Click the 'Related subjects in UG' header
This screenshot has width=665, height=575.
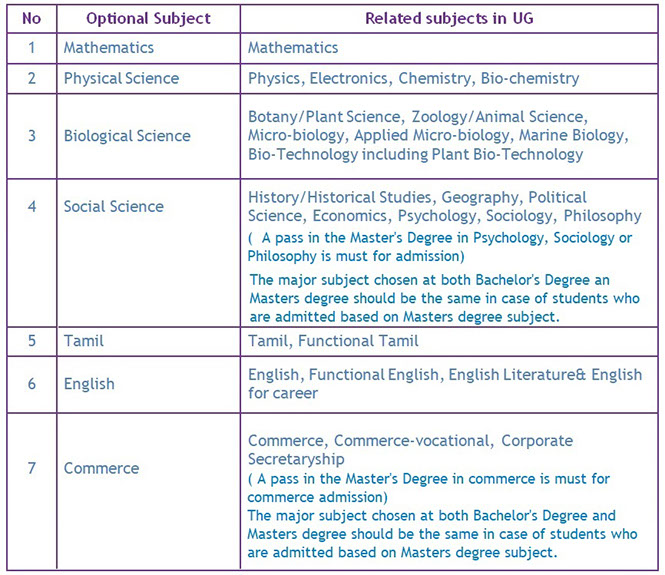pyautogui.click(x=449, y=19)
